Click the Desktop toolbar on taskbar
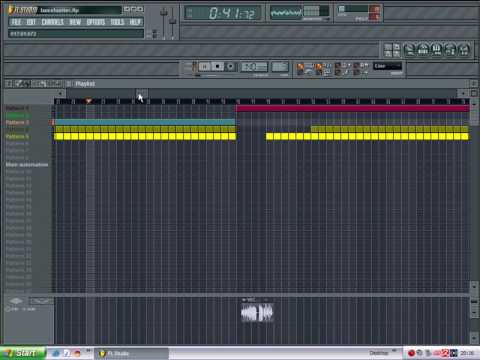 pyautogui.click(x=379, y=353)
